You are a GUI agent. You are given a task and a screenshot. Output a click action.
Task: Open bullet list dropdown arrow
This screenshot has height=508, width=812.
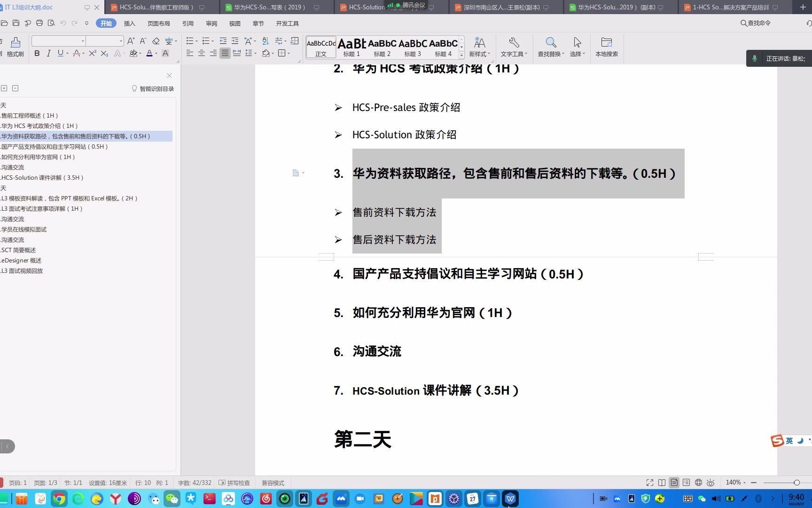pos(196,41)
